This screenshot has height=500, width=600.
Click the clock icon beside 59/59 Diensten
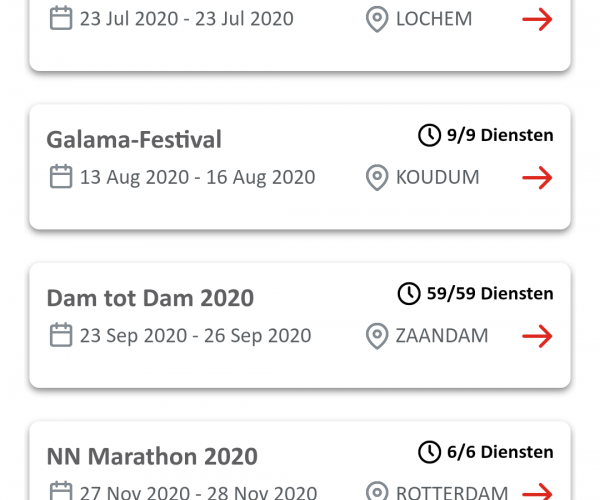coord(409,293)
